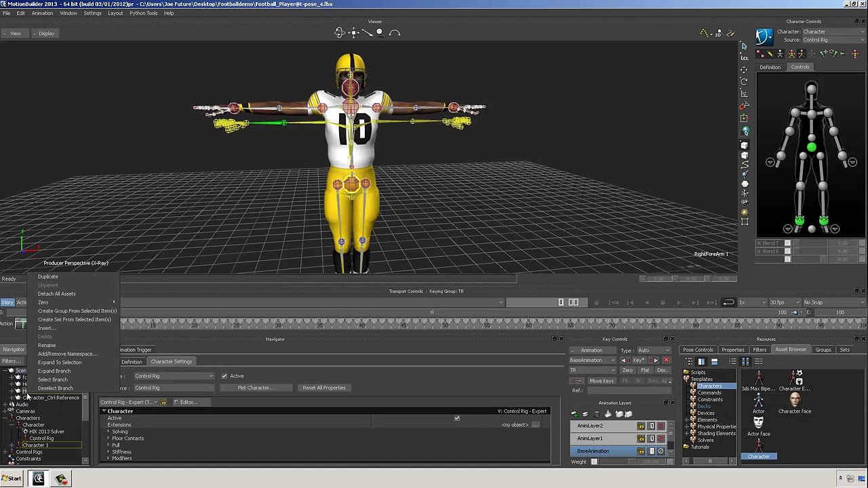
Task: Choose Select Branch from the context menu
Action: [53, 380]
